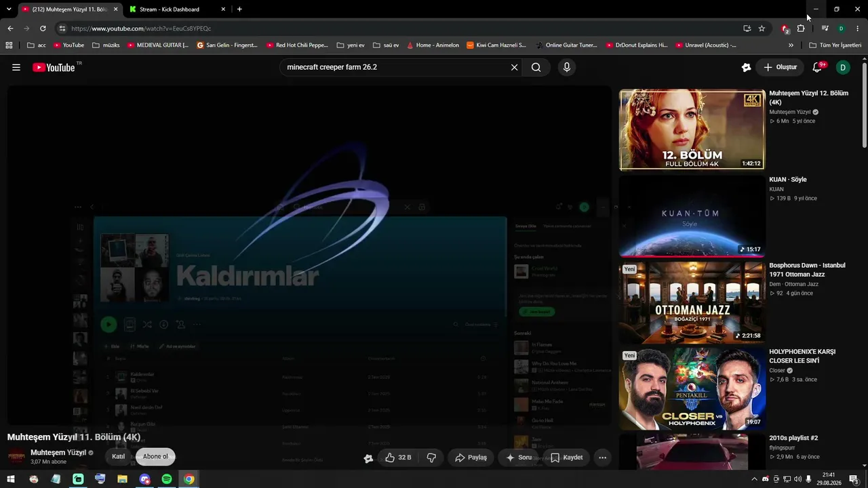868x488 pixels.
Task: Open the Chrome apps grid shortcut
Action: click(x=9, y=45)
